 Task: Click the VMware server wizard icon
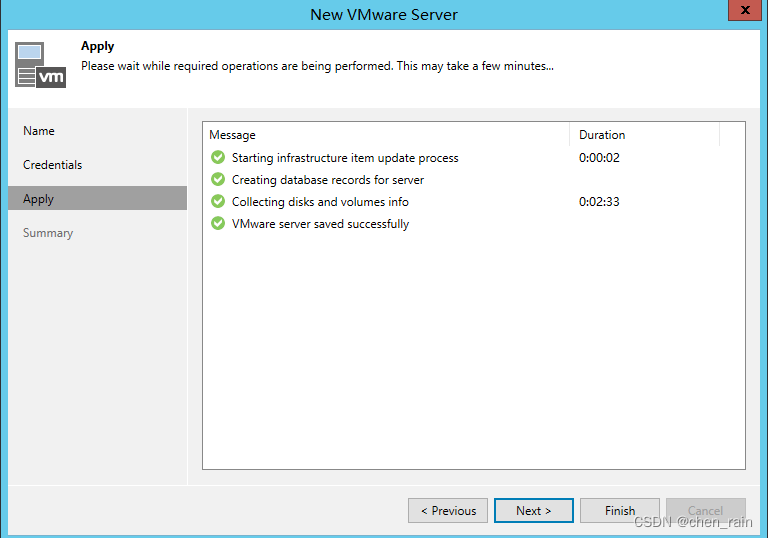click(x=40, y=65)
